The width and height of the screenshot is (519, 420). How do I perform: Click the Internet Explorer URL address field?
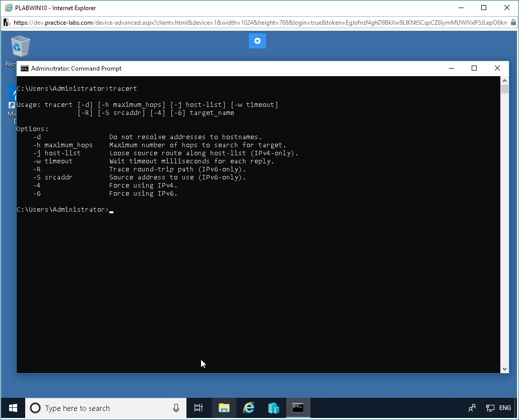click(x=260, y=23)
